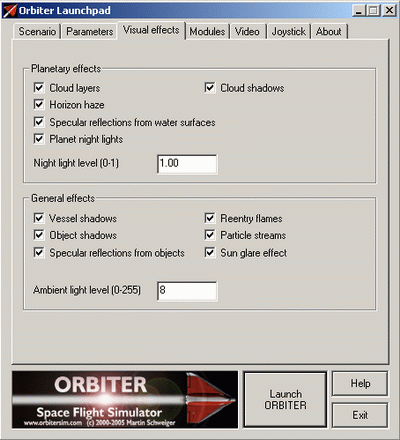Screen dimensions: 400x440
Task: Click the Night light level input field
Action: [x=187, y=164]
